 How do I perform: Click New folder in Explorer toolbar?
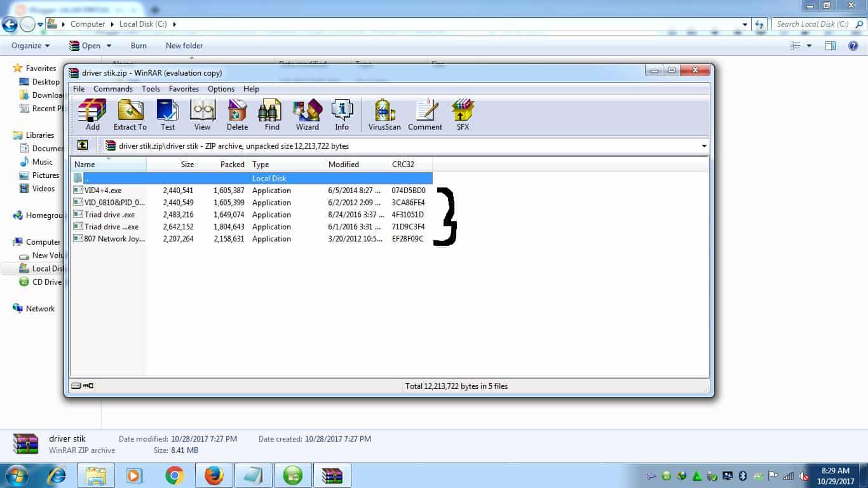[x=184, y=46]
